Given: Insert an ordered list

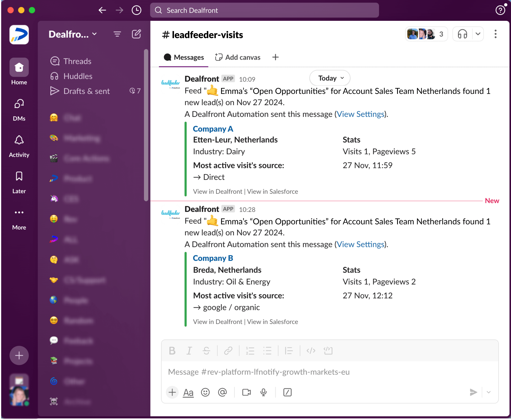Looking at the screenshot, I should tap(250, 351).
